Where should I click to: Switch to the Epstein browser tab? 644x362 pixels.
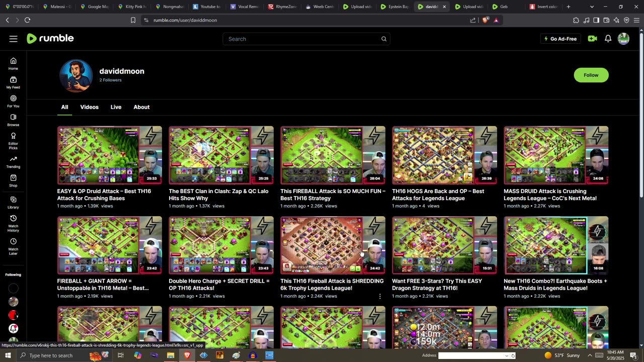point(394,7)
